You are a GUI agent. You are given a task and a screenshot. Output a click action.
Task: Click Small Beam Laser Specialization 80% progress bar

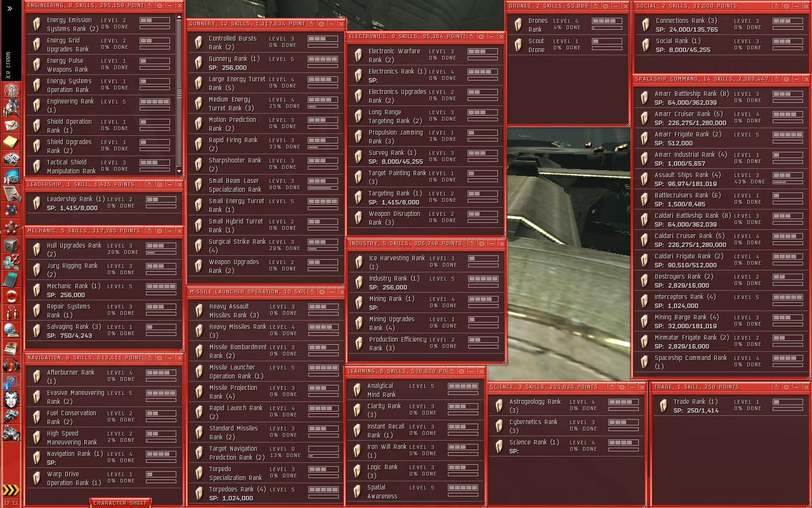pyautogui.click(x=323, y=187)
